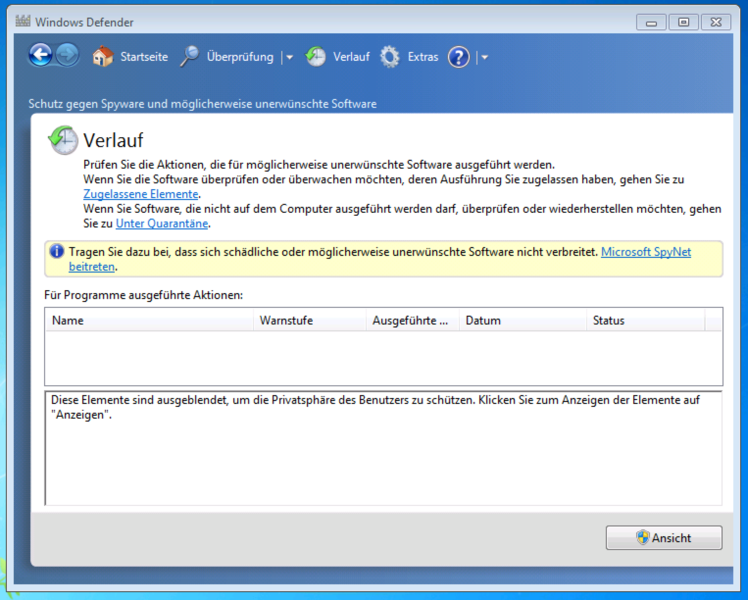Maximize the Windows Defender window
The image size is (748, 600).
[x=683, y=22]
